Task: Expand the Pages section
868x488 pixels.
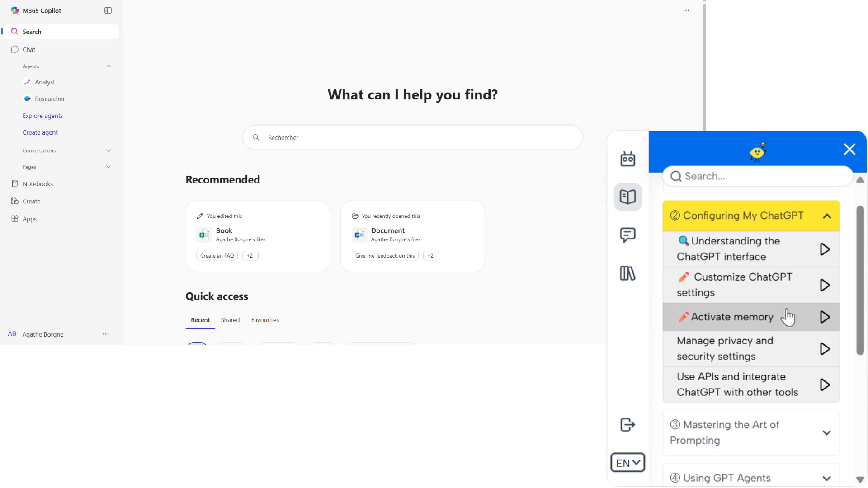Action: point(108,167)
